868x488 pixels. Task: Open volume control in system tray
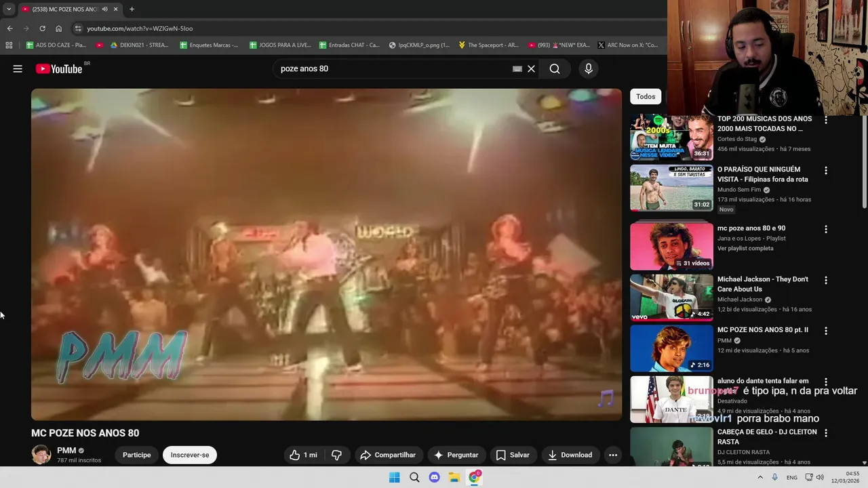[x=820, y=477]
